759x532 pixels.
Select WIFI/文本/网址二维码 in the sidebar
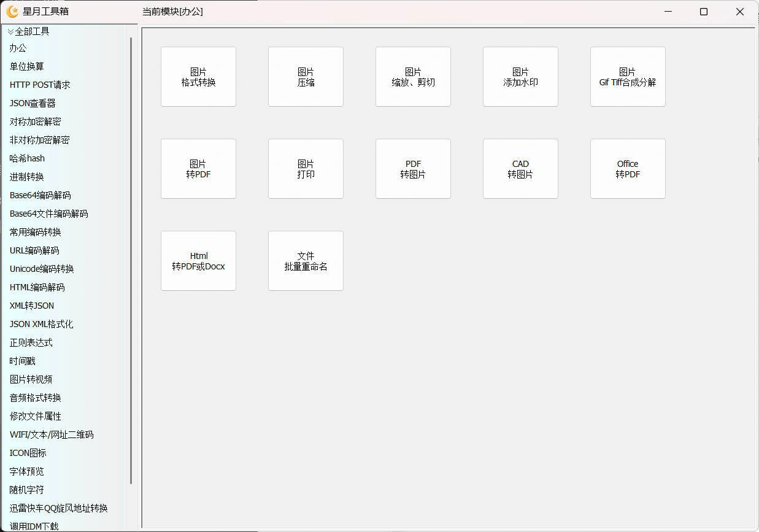52,434
